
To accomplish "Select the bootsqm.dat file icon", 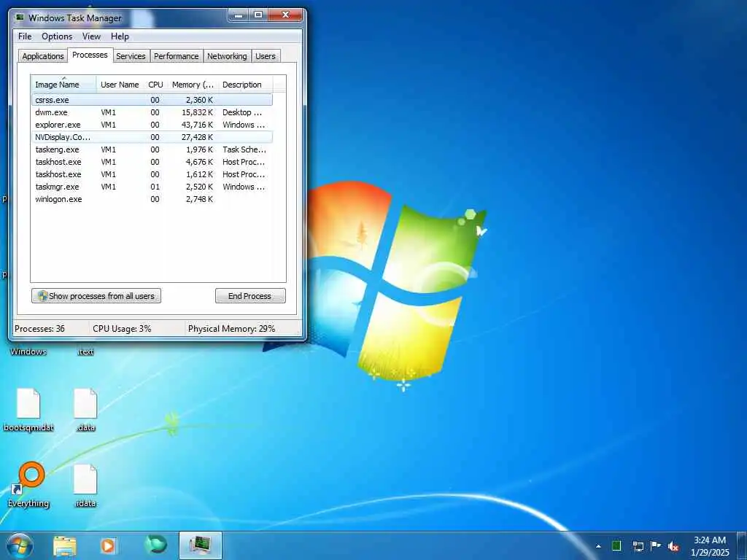I will click(x=28, y=410).
